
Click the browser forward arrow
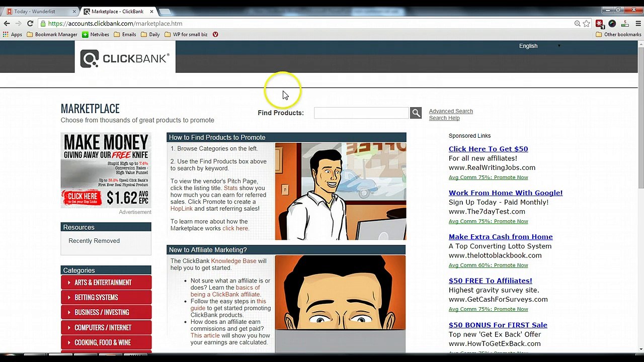19,24
